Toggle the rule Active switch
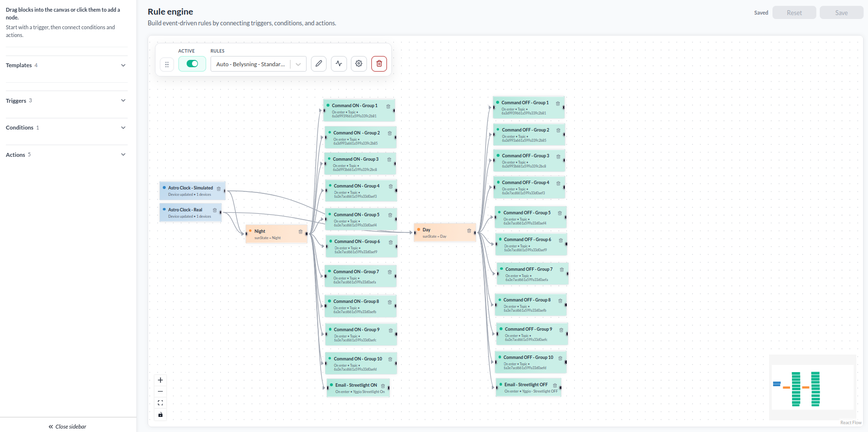The height and width of the screenshot is (432, 868). click(x=192, y=64)
